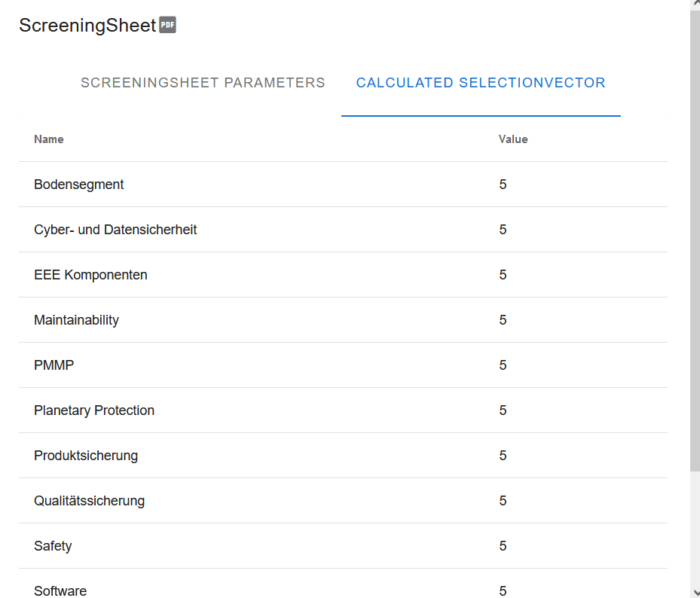Select the EEE Komponenten row
This screenshot has width=700, height=598.
(343, 274)
